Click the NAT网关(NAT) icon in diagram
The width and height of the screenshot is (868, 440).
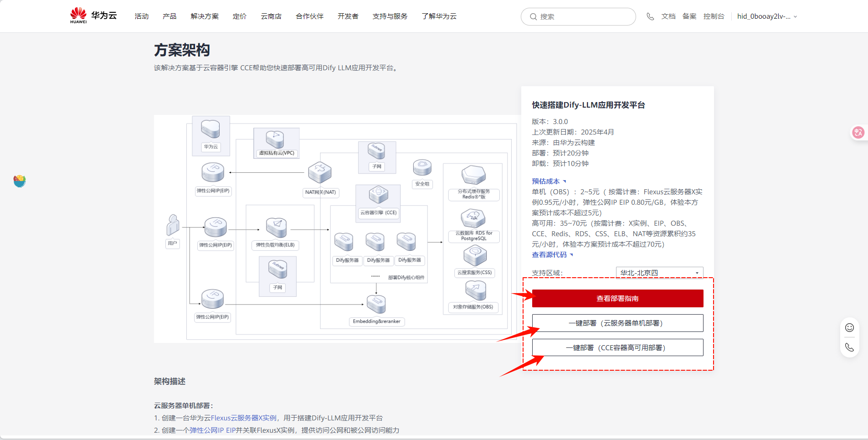pyautogui.click(x=320, y=173)
